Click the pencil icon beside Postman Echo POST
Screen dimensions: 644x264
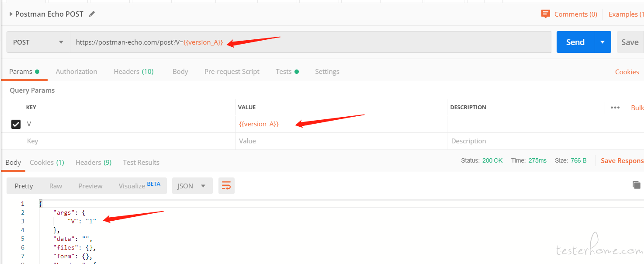click(92, 14)
